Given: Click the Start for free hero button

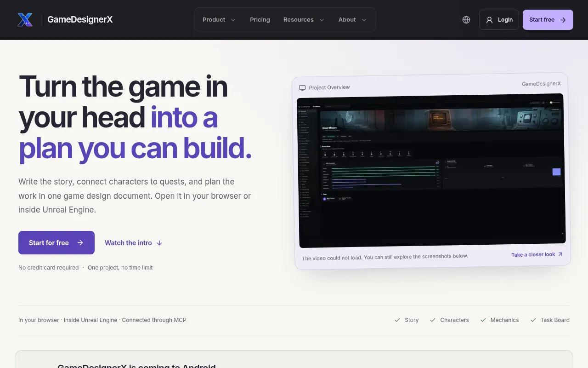Looking at the screenshot, I should pos(57,243).
